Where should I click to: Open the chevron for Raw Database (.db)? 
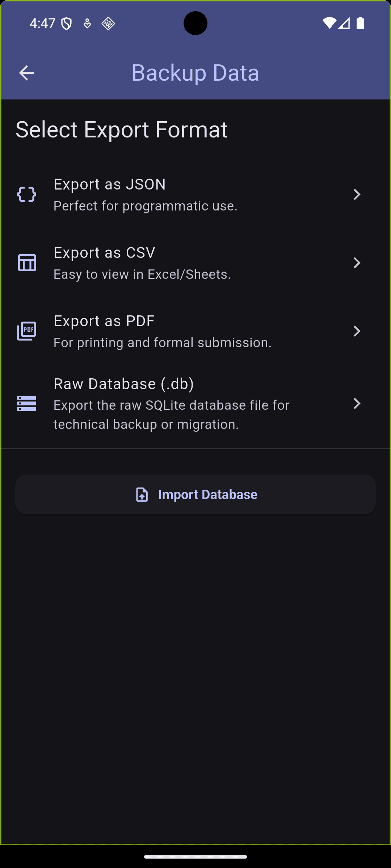357,404
